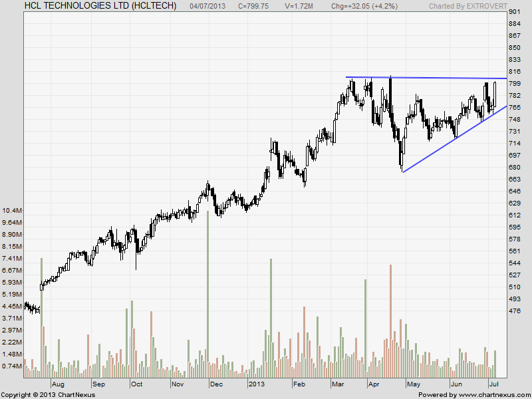Click the 2013 year marker on time axis

click(x=257, y=384)
